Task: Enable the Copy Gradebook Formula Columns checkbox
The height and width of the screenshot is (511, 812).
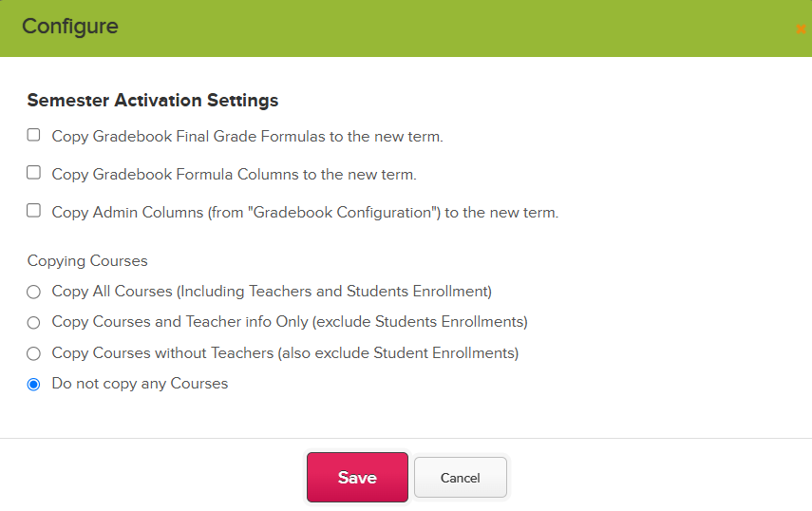Action: (33, 173)
